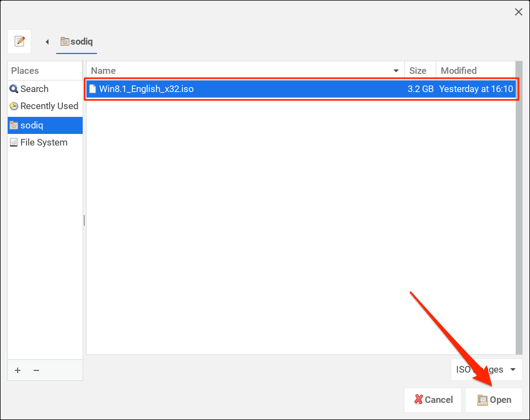Viewport: 530px width, 420px height.
Task: Sort files by Modified column
Action: 475,71
